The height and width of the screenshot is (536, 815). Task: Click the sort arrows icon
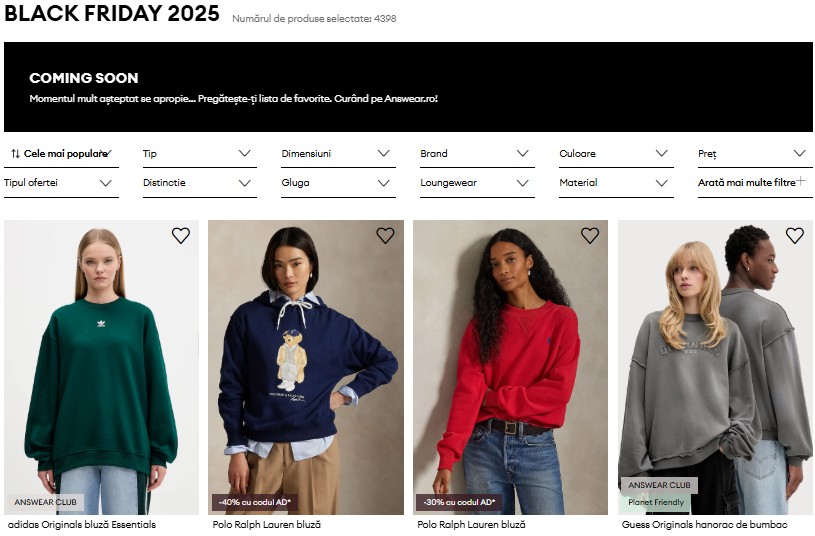15,154
